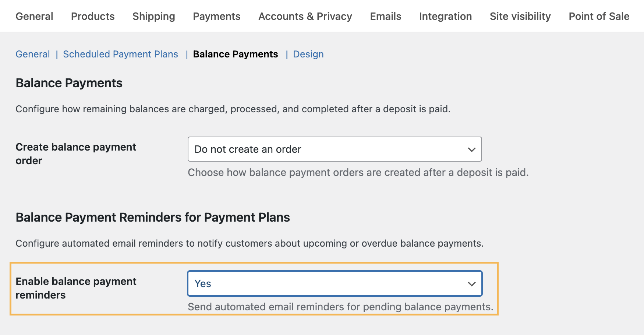Open the Integration tab
This screenshot has height=335, width=644.
(x=445, y=16)
